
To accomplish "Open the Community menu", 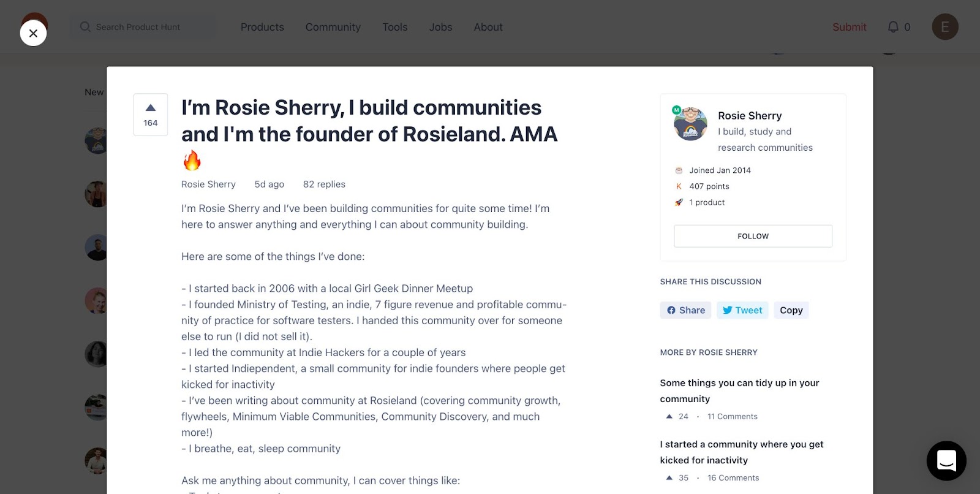I will [x=333, y=27].
